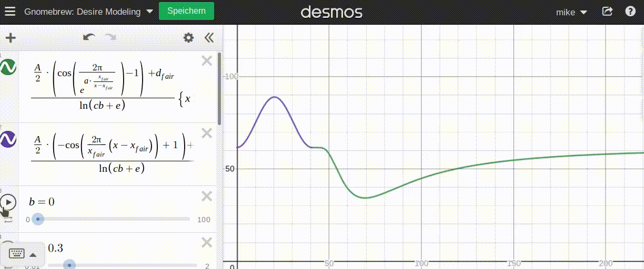Click the desmos logo
This screenshot has height=269, width=644.
(x=331, y=12)
